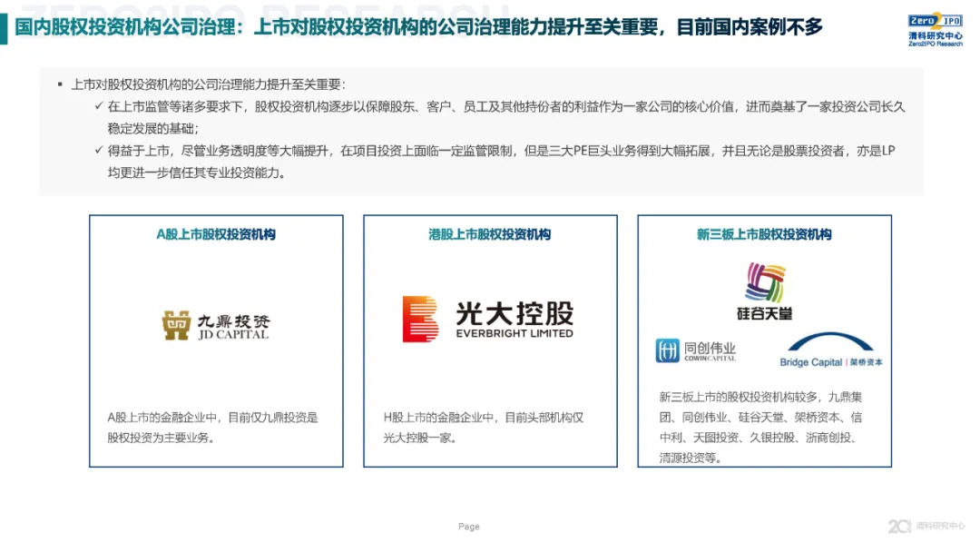Click the A股 description mentioning 九鼎投资
Viewport: 980px width, 552px height.
pyautogui.click(x=214, y=428)
